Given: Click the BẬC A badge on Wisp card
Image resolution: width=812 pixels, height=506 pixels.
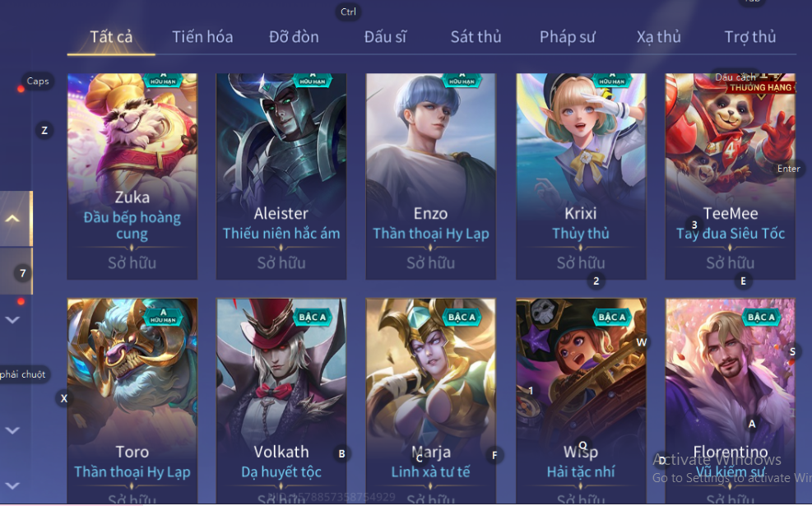Looking at the screenshot, I should coord(611,317).
